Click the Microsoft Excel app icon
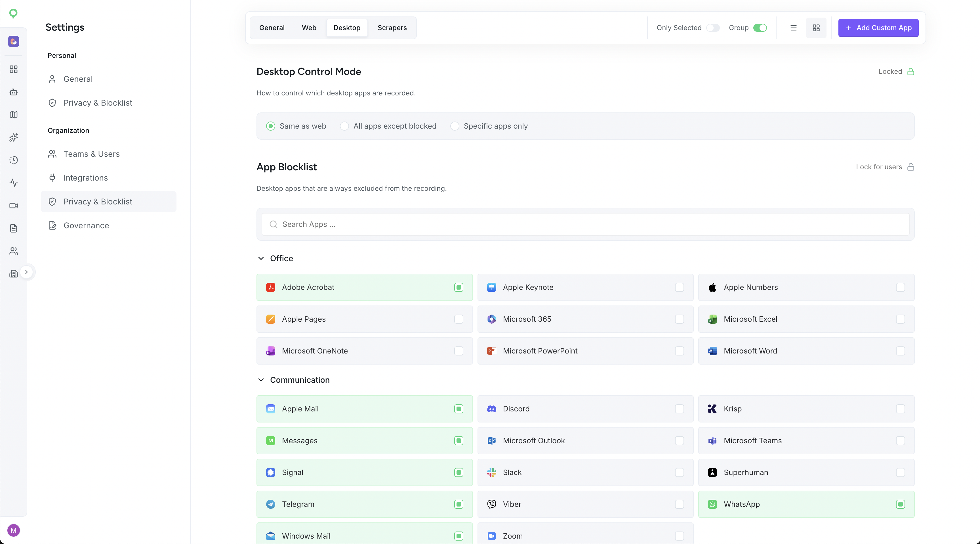This screenshot has height=544, width=980. pos(712,319)
